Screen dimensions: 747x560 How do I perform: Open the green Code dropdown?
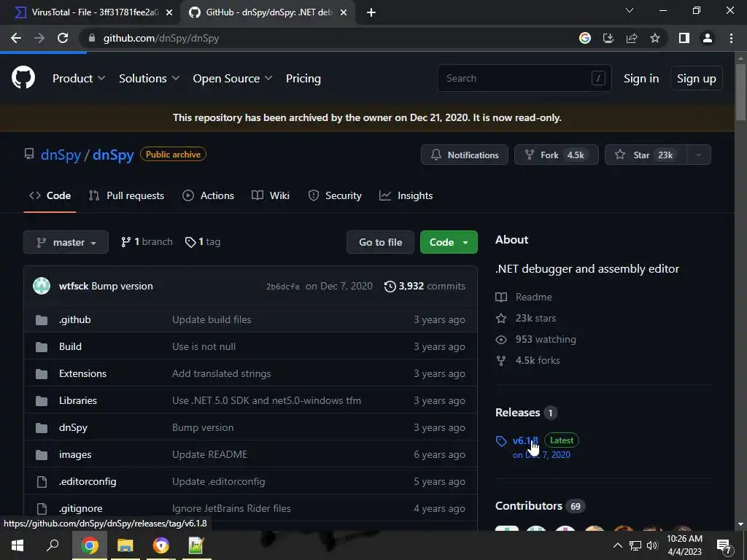pyautogui.click(x=449, y=242)
